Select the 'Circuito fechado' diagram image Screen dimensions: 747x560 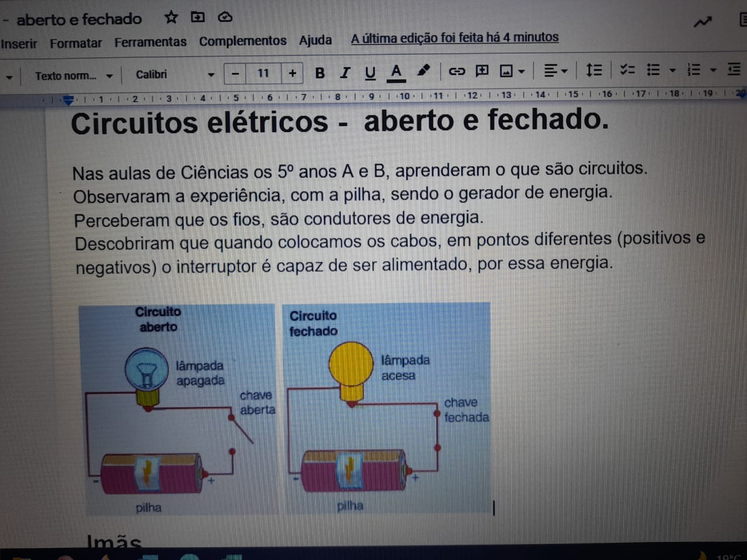tap(386, 408)
